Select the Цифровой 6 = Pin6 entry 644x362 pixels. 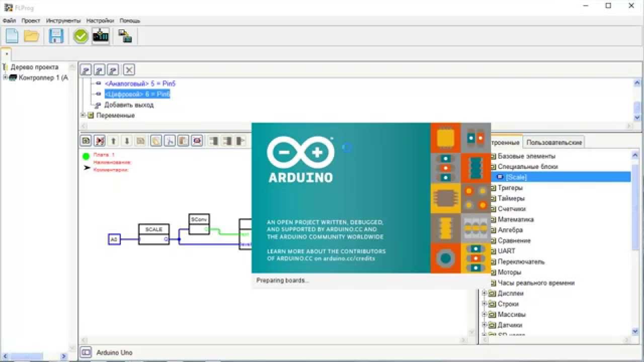pos(137,94)
